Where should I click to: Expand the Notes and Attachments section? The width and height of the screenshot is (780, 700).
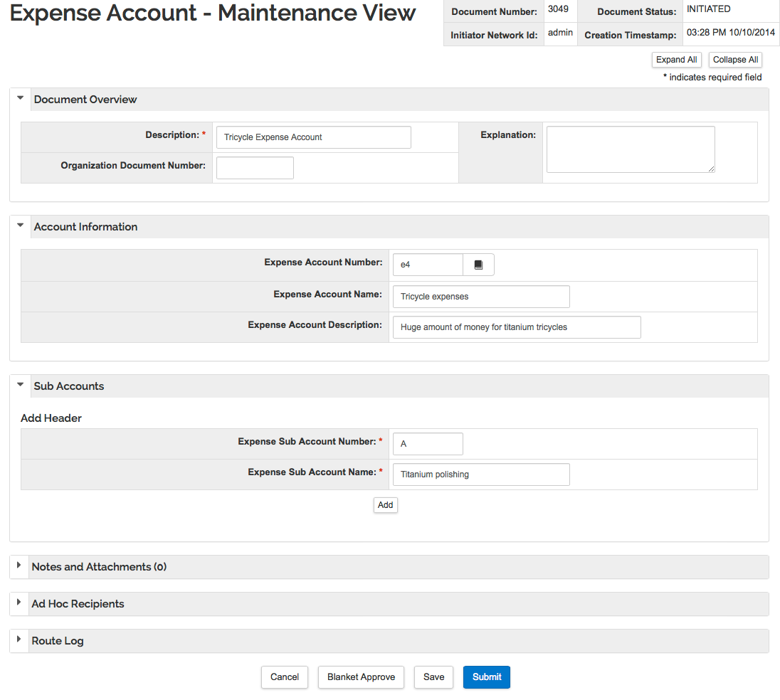[x=19, y=566]
